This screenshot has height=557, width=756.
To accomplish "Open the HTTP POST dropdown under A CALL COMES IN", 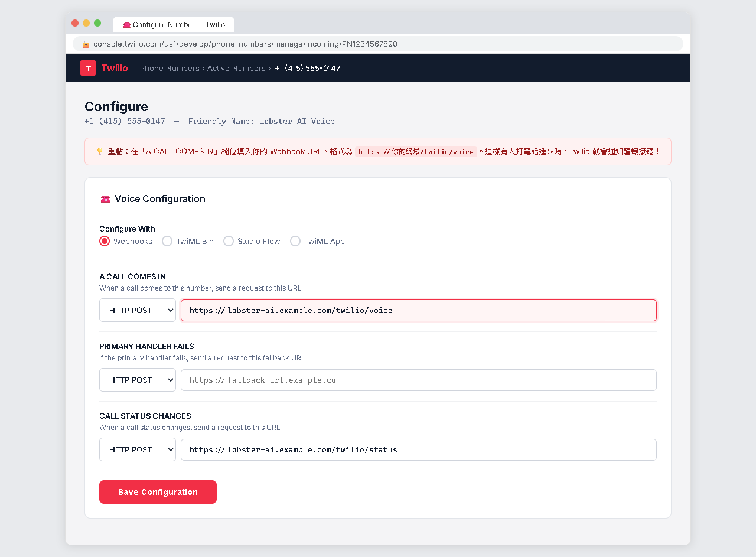I will click(x=137, y=310).
